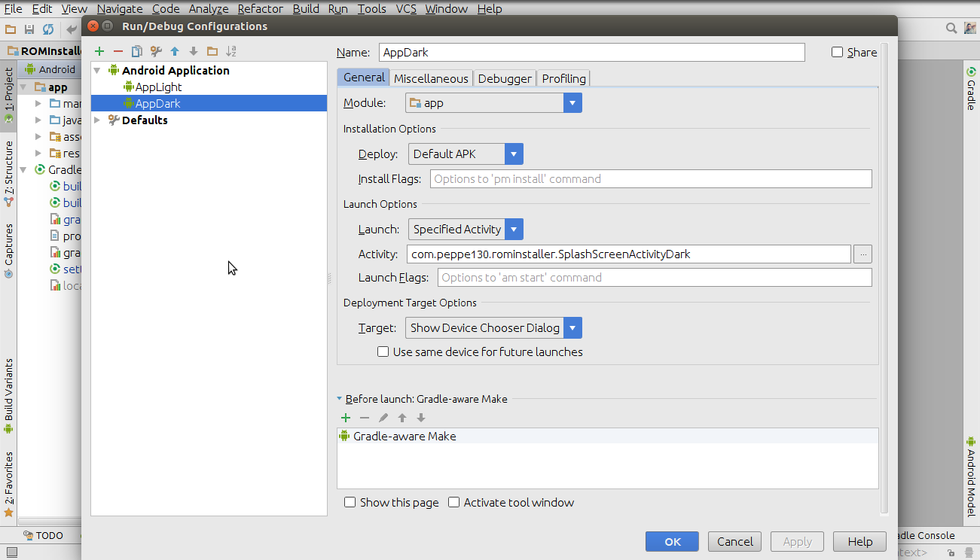The width and height of the screenshot is (980, 560).
Task: Open search everywhere magnifier icon
Action: (x=951, y=28)
